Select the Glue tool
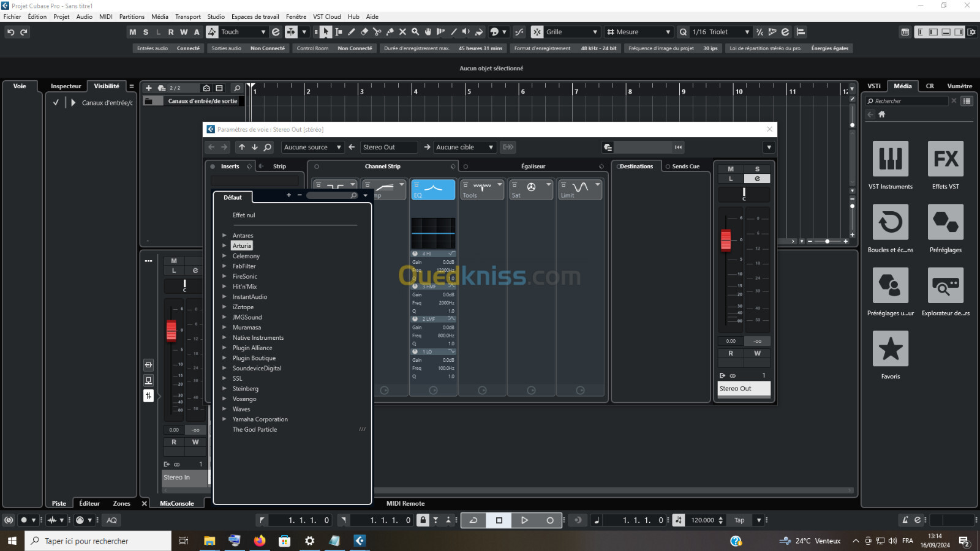 click(x=390, y=32)
